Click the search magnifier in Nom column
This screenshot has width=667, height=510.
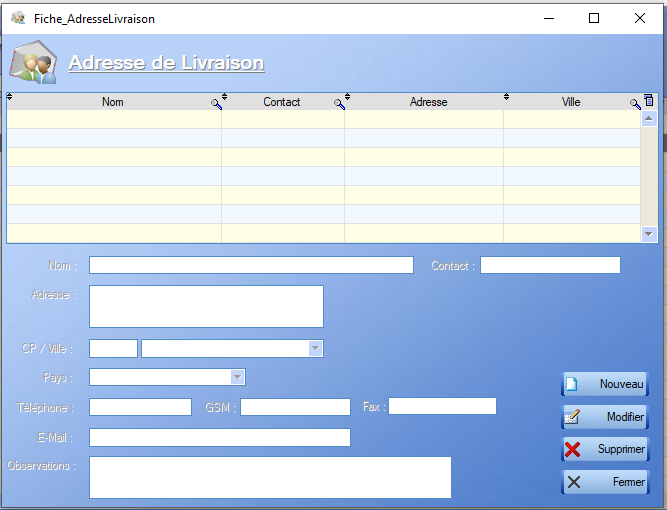pyautogui.click(x=215, y=103)
